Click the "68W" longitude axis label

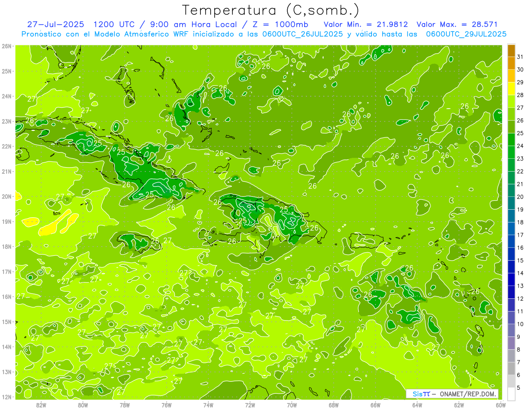pyautogui.click(x=334, y=405)
